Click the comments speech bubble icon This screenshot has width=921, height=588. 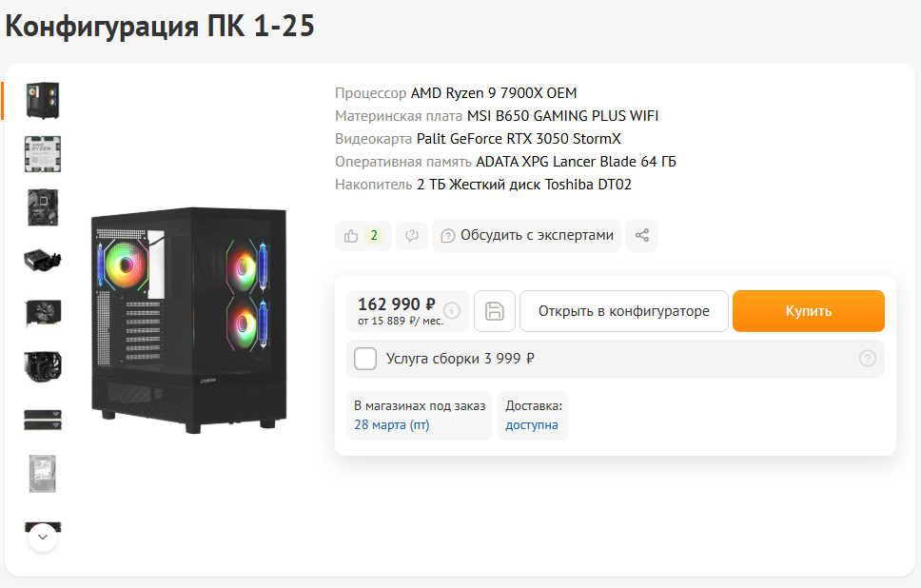pos(412,236)
